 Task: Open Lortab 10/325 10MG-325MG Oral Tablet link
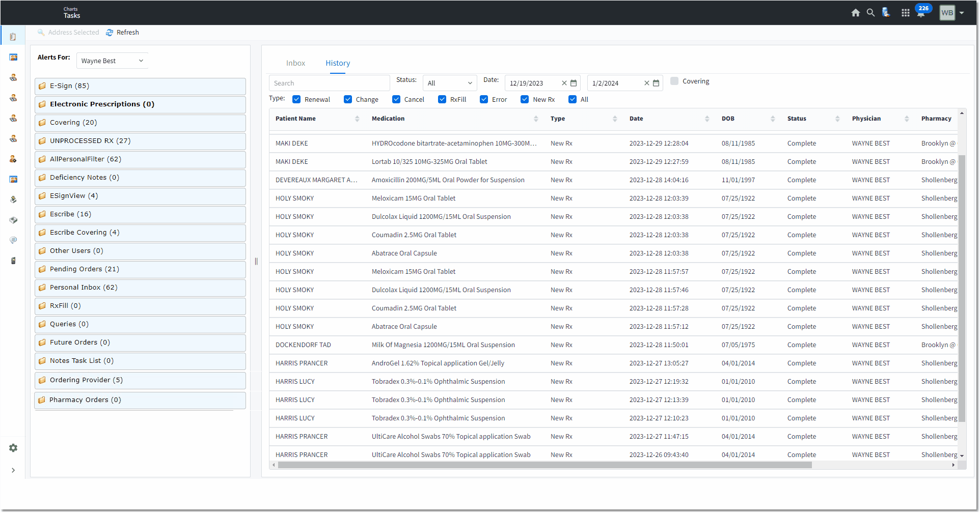point(429,162)
